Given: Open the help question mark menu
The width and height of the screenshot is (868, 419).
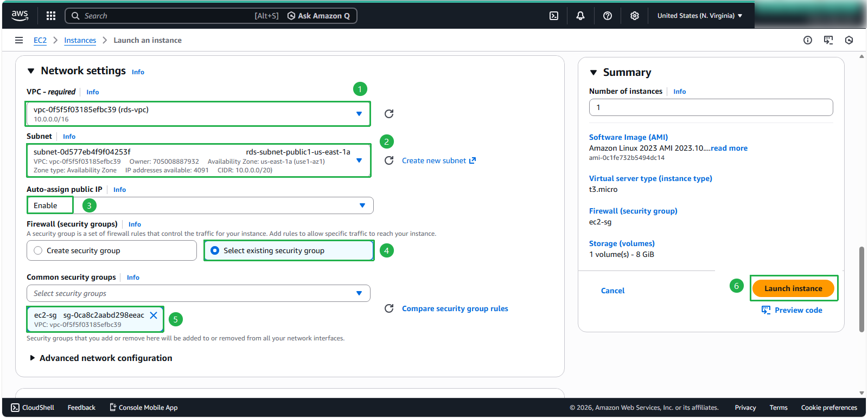Looking at the screenshot, I should [608, 16].
